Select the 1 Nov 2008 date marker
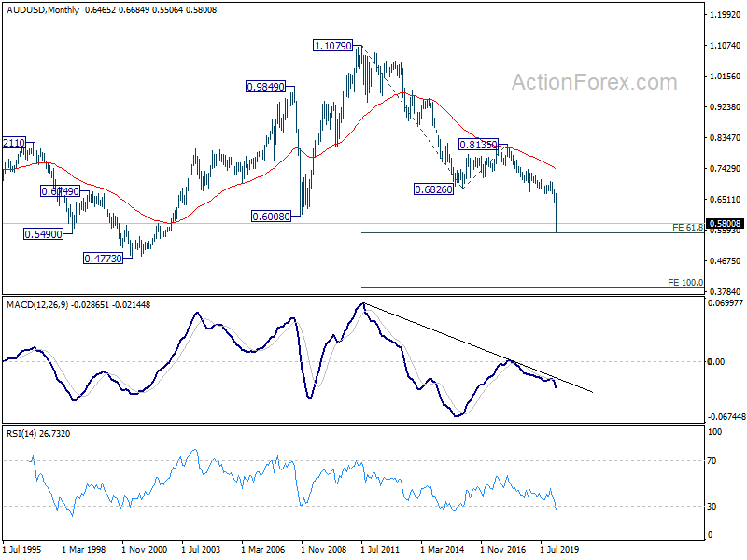747x560 pixels. 323,550
